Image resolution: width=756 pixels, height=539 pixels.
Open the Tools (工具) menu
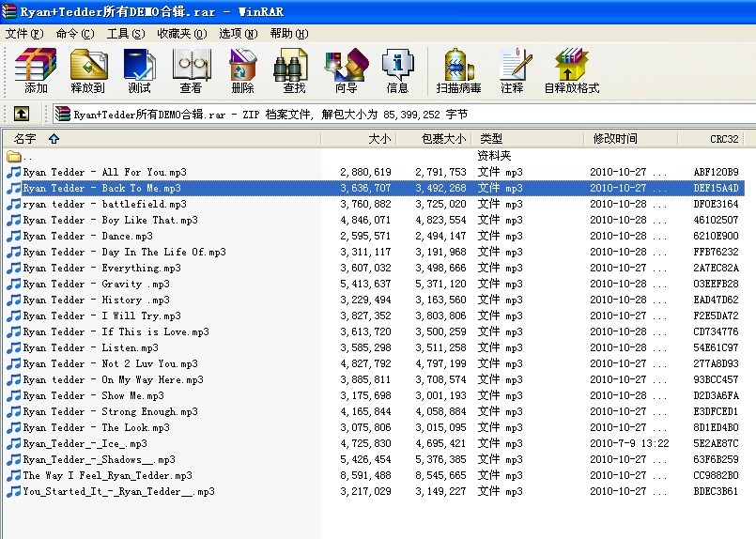click(125, 33)
